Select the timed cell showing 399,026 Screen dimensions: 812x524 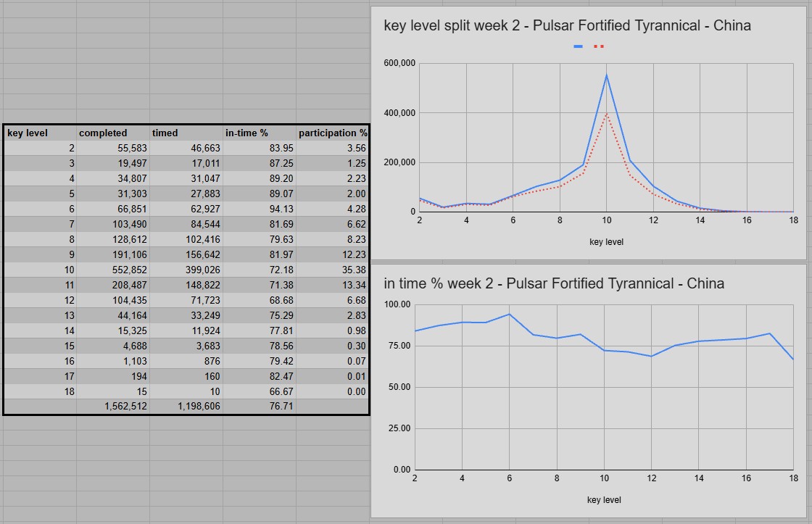pyautogui.click(x=186, y=270)
